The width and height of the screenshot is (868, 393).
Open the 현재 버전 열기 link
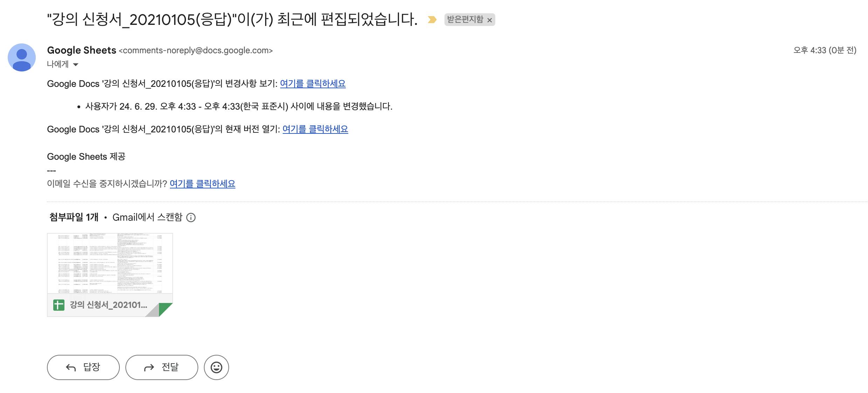(315, 129)
